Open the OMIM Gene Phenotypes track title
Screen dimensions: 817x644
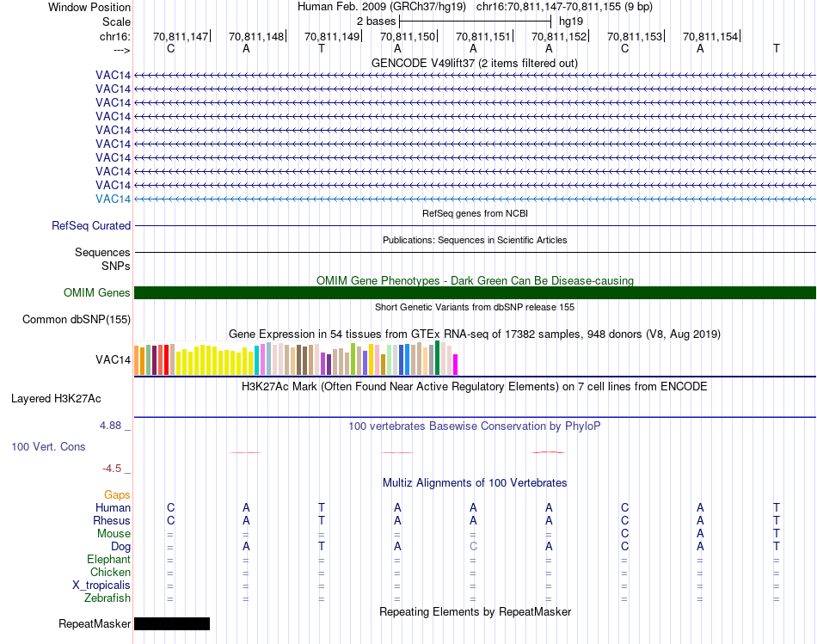click(x=475, y=280)
